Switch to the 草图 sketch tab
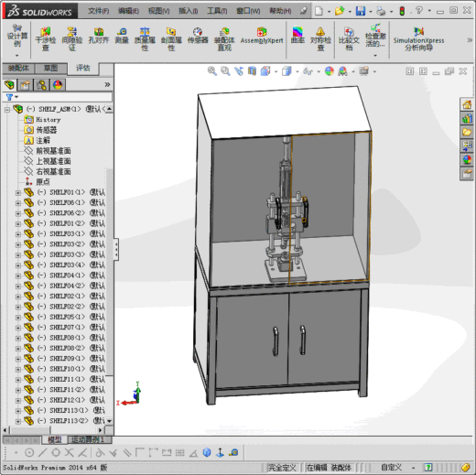This screenshot has width=476, height=475. point(50,68)
